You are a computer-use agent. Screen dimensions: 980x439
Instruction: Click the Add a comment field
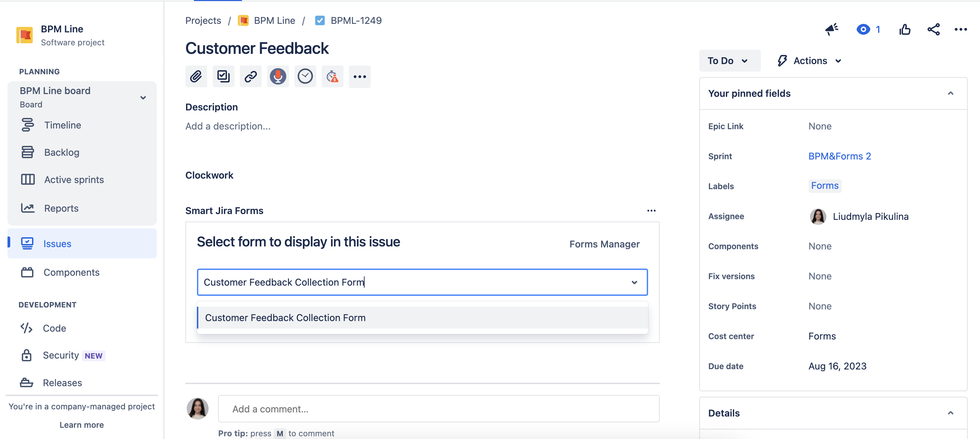coord(438,409)
